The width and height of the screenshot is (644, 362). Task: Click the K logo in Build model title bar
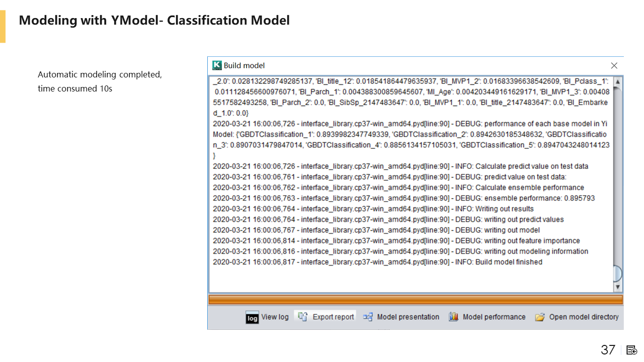[x=217, y=65]
